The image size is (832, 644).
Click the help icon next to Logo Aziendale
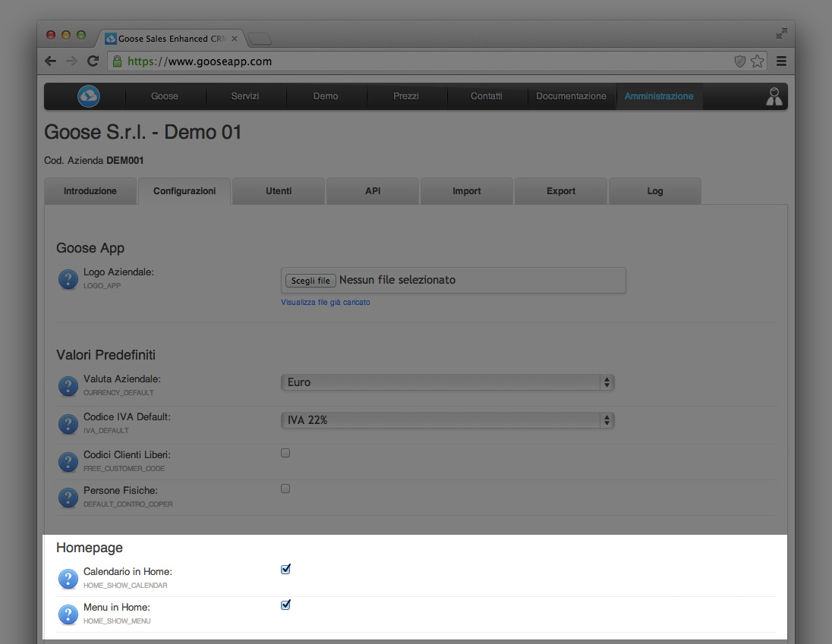[68, 278]
